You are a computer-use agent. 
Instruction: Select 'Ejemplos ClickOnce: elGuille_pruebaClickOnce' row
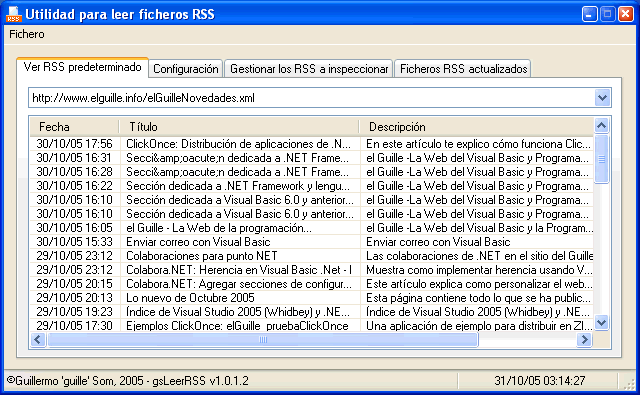click(x=311, y=326)
